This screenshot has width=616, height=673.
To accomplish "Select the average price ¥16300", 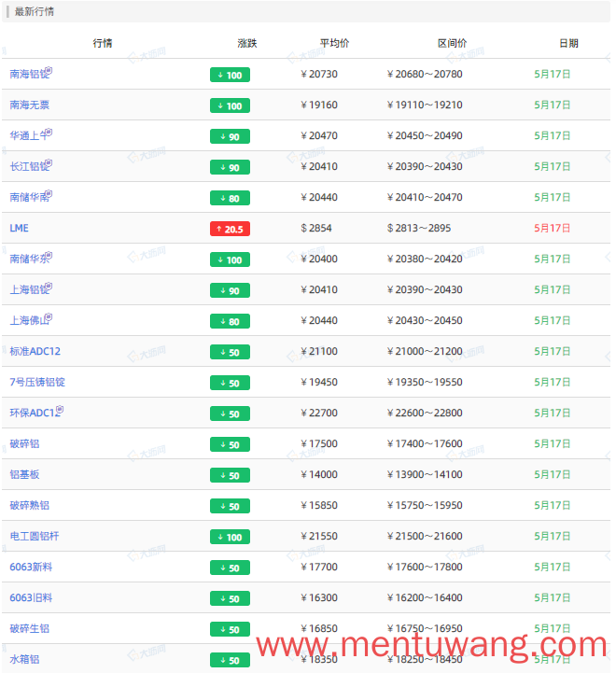I will point(319,598).
